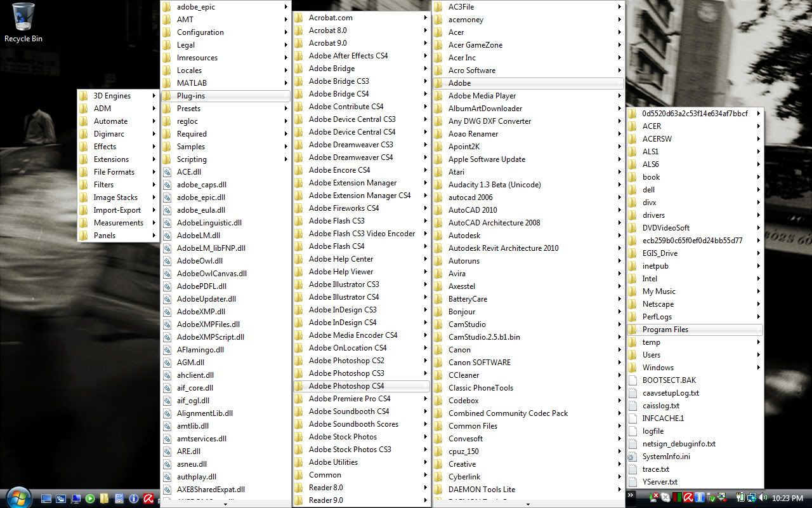Expand the arrow next to AutoCAD 2010
Viewport: 812px width, 508px height.
(620, 210)
